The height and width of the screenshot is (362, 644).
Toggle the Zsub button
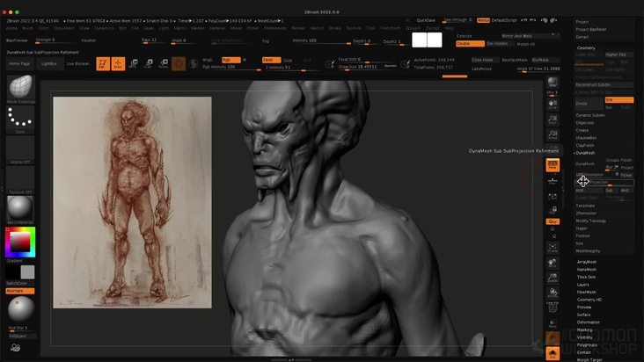pos(288,61)
